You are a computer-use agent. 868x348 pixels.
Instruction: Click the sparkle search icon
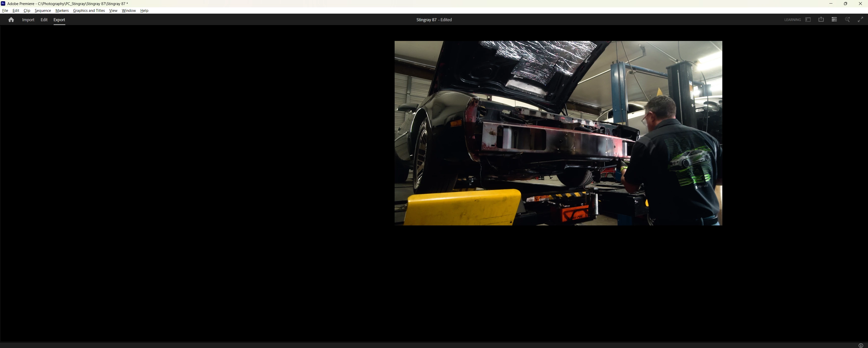tap(847, 19)
